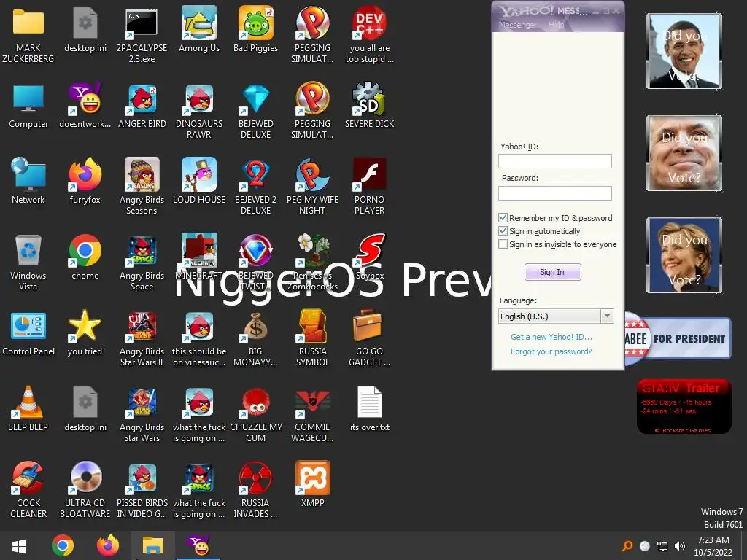Open the Windows Start button

point(19,546)
